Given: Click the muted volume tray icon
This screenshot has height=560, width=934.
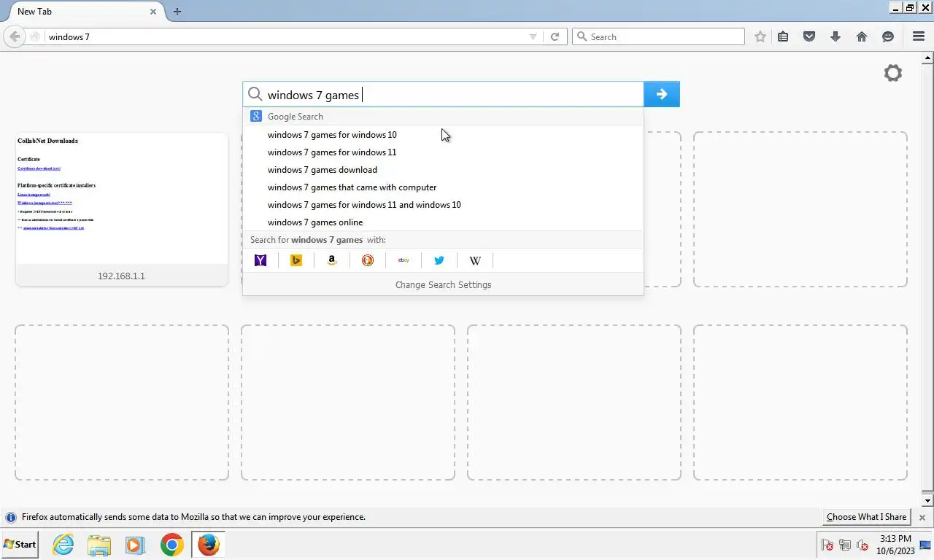Looking at the screenshot, I should point(862,545).
